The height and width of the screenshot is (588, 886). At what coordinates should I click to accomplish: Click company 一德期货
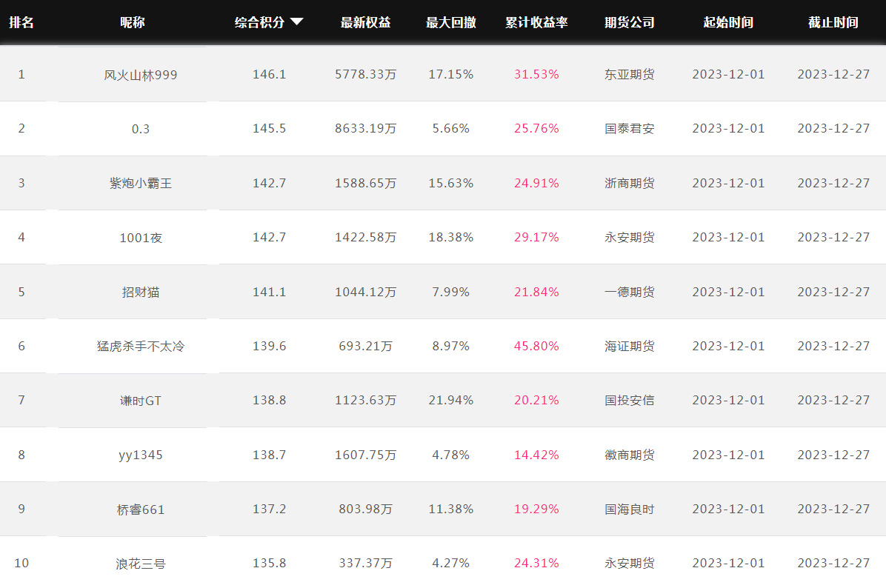point(630,292)
